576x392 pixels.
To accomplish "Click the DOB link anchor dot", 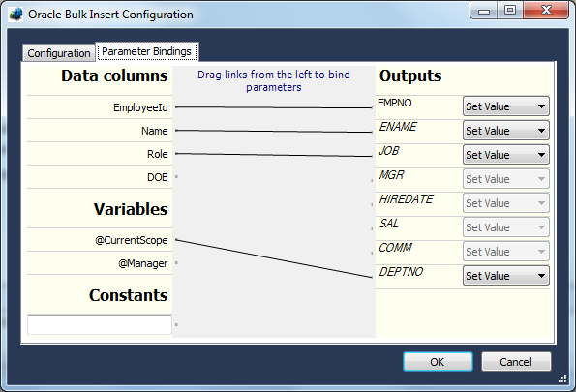I will 177,177.
